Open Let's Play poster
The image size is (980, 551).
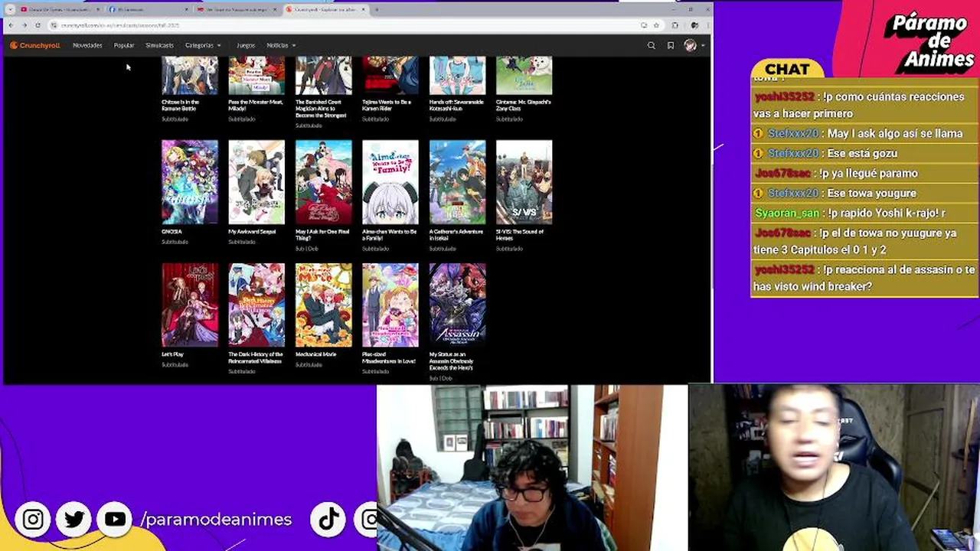[x=190, y=305]
